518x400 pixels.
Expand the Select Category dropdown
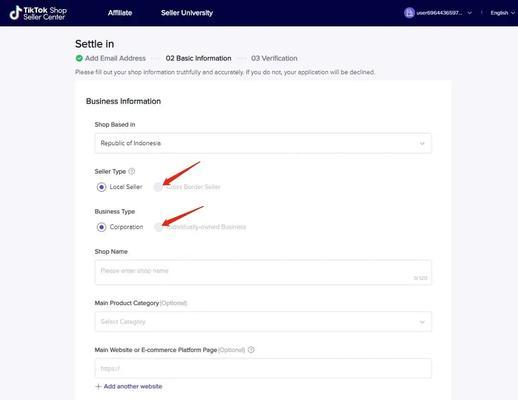click(x=263, y=322)
